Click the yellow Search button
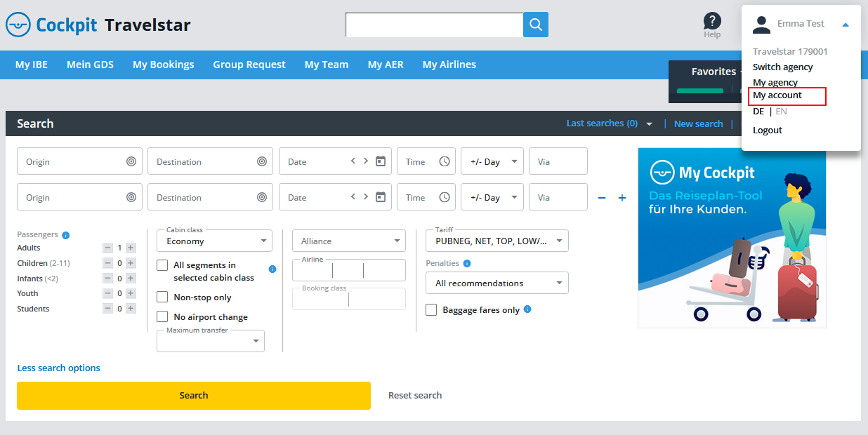 (194, 396)
